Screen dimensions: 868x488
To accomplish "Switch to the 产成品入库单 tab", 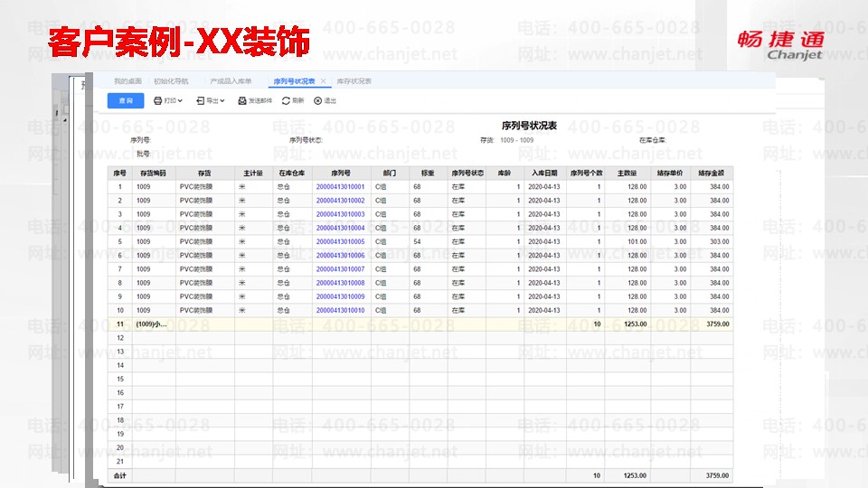I will coord(230,81).
